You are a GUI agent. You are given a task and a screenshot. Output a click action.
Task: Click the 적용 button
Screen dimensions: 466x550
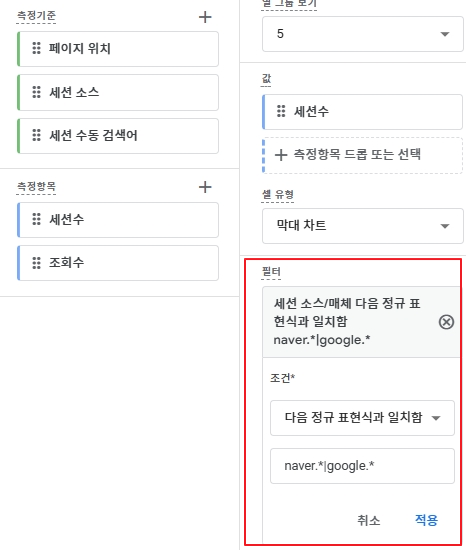[426, 520]
